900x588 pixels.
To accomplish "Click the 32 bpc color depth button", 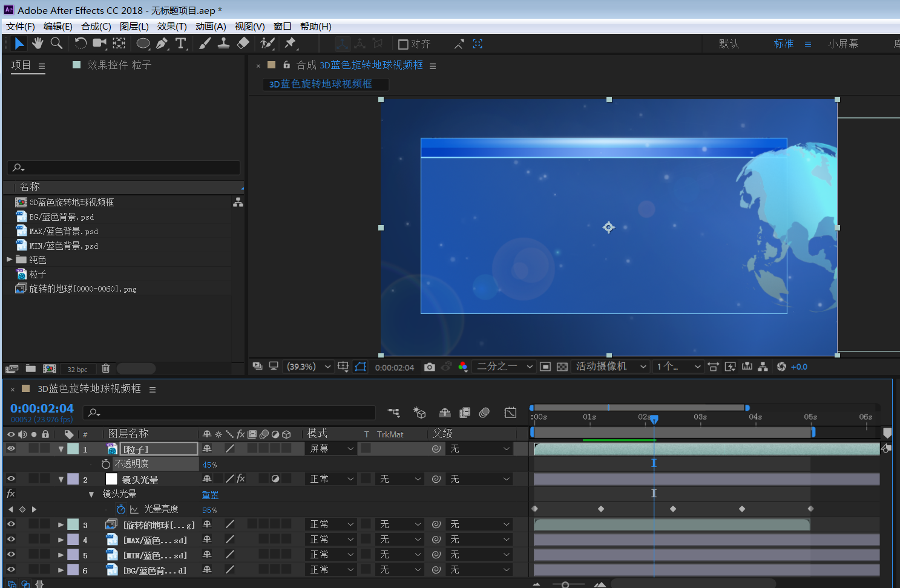I will 77,369.
